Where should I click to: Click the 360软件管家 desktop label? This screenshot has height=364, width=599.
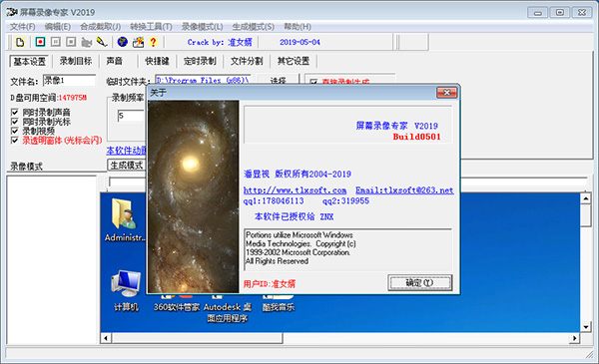[177, 307]
